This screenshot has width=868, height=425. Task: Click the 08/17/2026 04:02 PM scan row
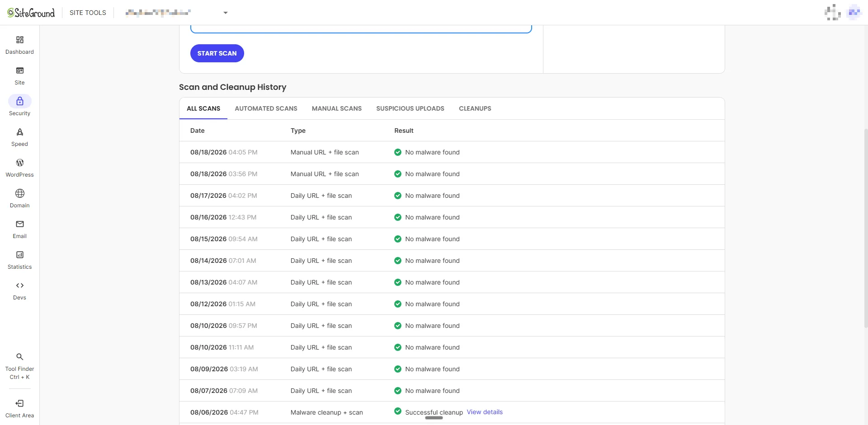point(452,196)
